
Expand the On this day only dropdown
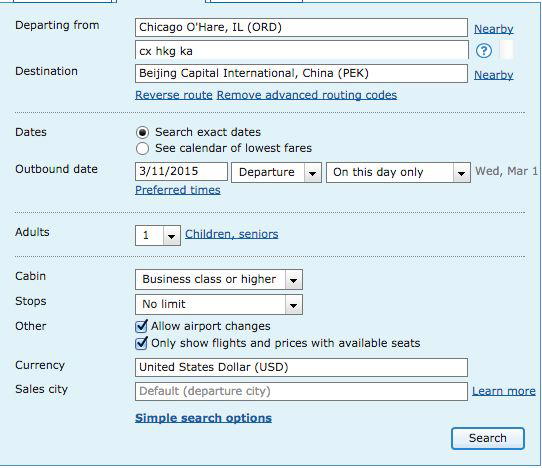click(x=398, y=172)
